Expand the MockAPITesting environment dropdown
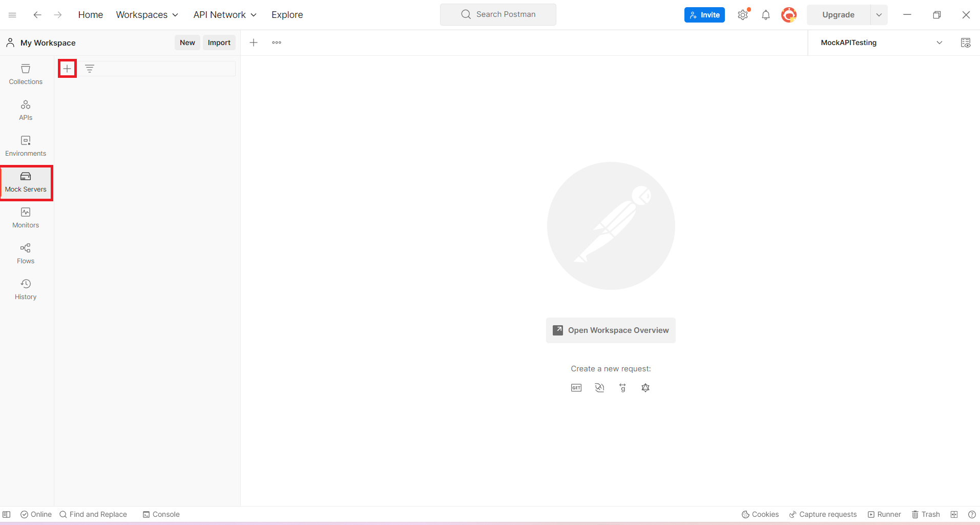The height and width of the screenshot is (525, 980). pyautogui.click(x=882, y=43)
